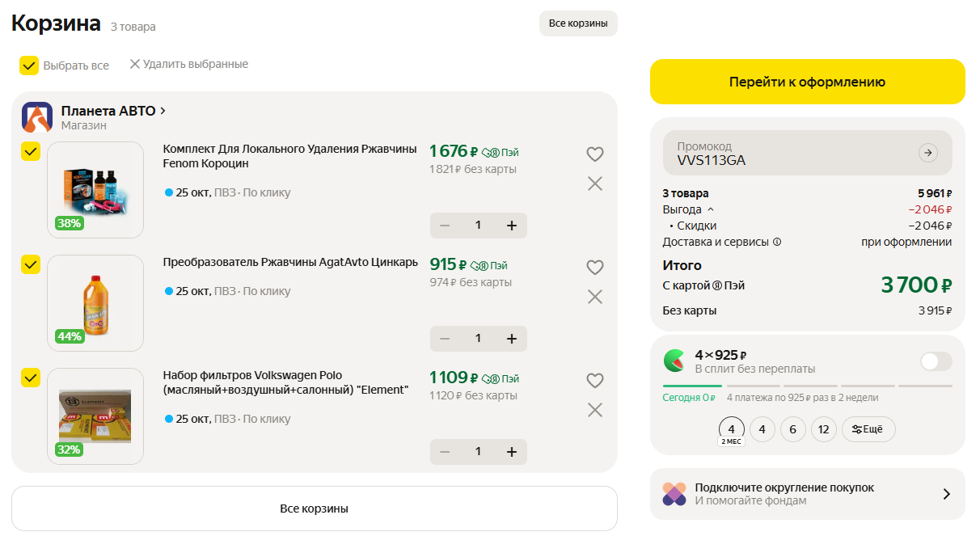Toggle the 'Выбрать все' checkbox
The height and width of the screenshot is (536, 980).
coord(30,65)
